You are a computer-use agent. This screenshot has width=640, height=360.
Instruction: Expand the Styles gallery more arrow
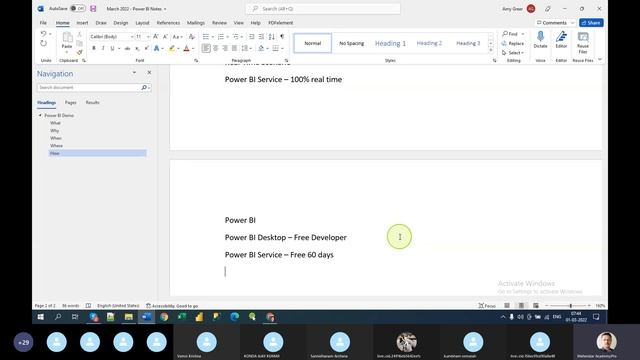click(x=491, y=51)
